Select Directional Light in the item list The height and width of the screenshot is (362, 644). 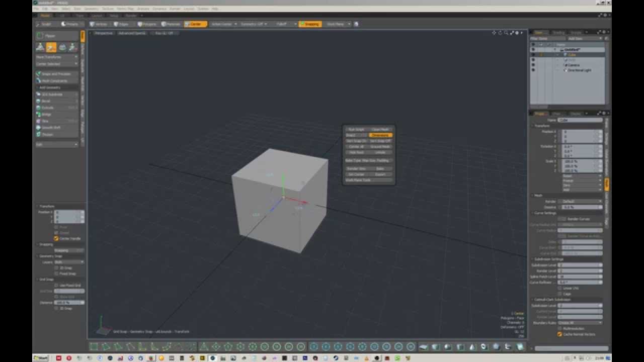579,70
